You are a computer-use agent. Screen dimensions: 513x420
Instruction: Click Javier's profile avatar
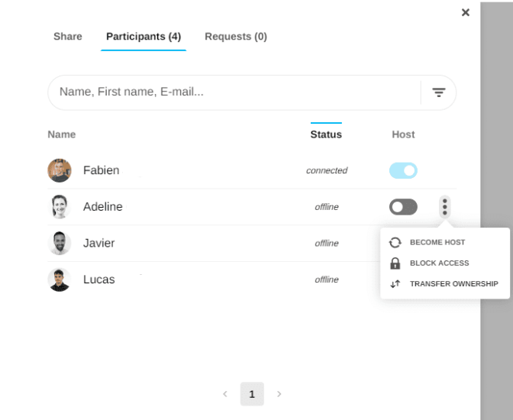(60, 243)
